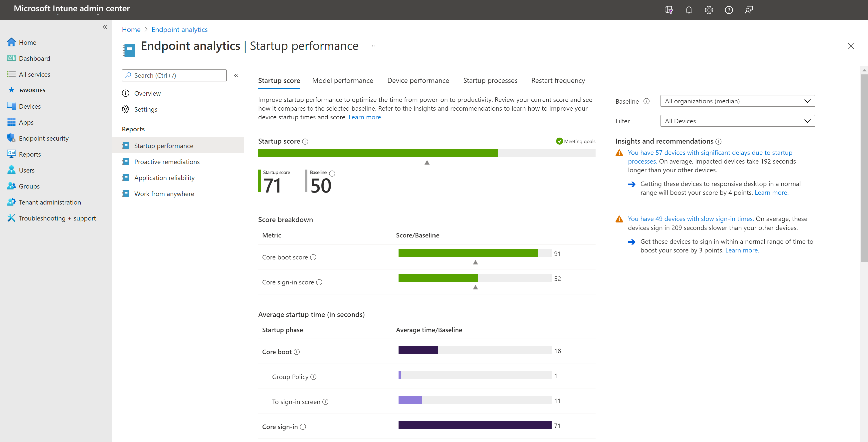
Task: Open the notifications bell icon
Action: (689, 10)
